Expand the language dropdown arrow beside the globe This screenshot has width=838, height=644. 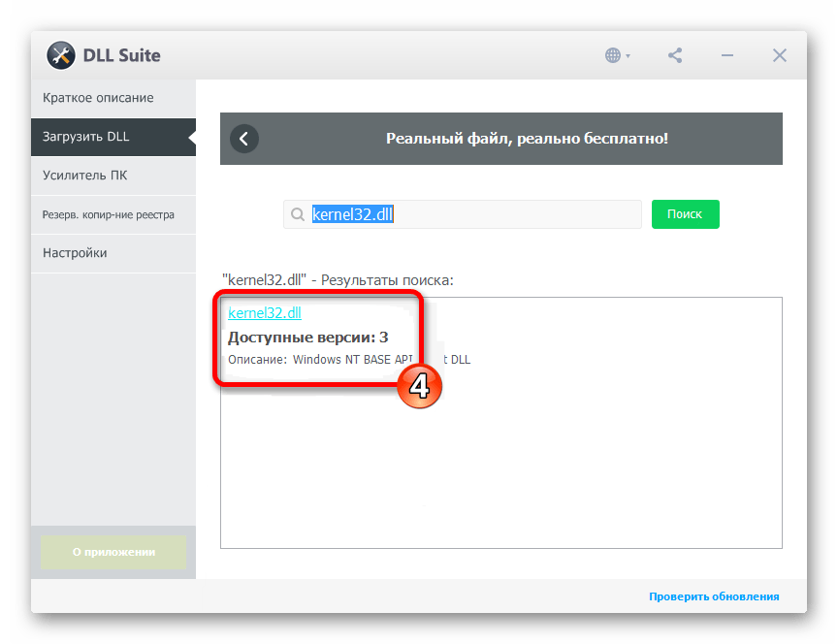click(628, 56)
